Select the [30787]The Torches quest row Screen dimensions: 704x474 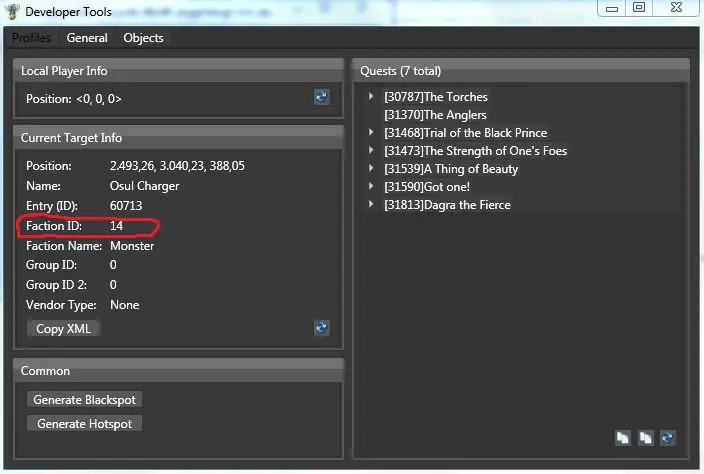tap(436, 97)
